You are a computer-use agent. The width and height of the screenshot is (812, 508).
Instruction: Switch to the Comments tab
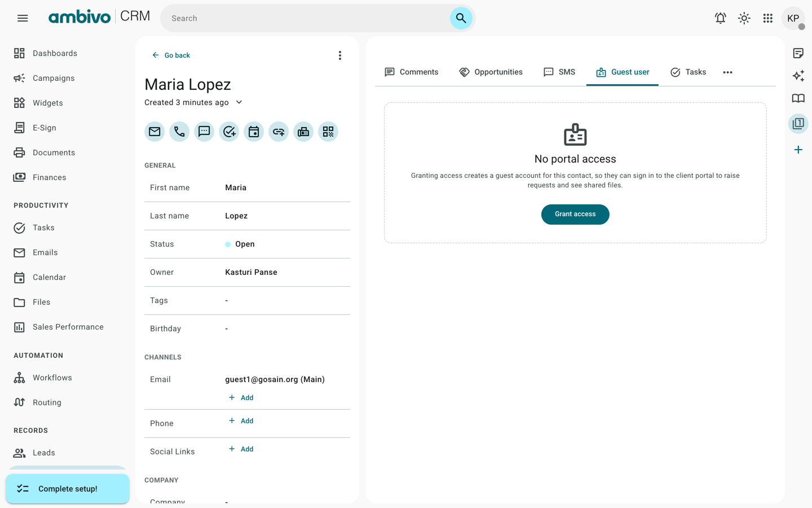point(412,72)
